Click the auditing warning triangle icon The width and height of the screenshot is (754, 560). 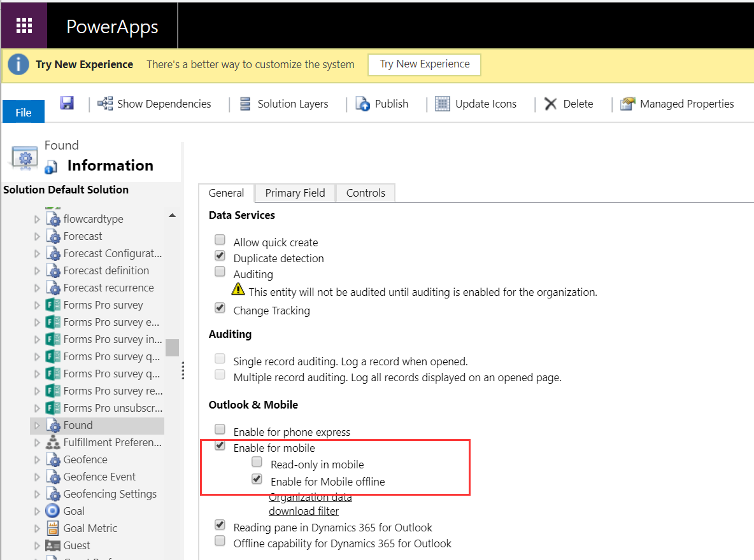pyautogui.click(x=238, y=289)
